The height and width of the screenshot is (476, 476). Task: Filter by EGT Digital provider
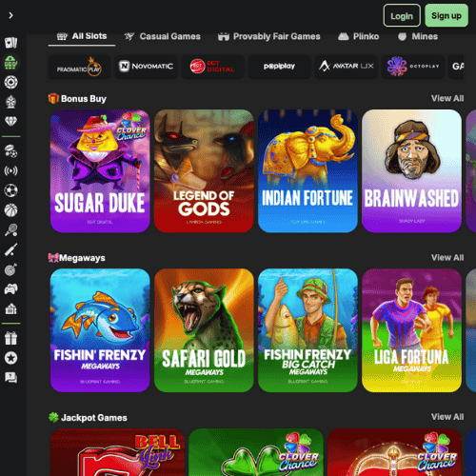point(212,67)
